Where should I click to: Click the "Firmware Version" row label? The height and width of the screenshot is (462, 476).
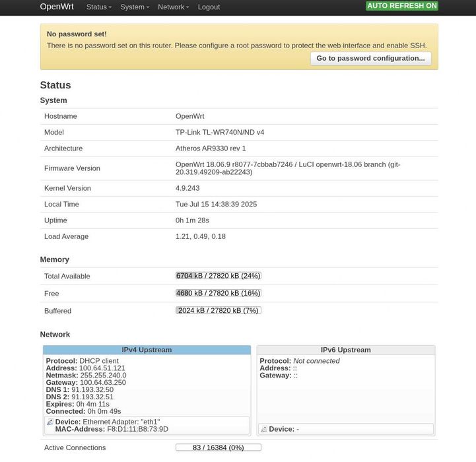click(72, 168)
